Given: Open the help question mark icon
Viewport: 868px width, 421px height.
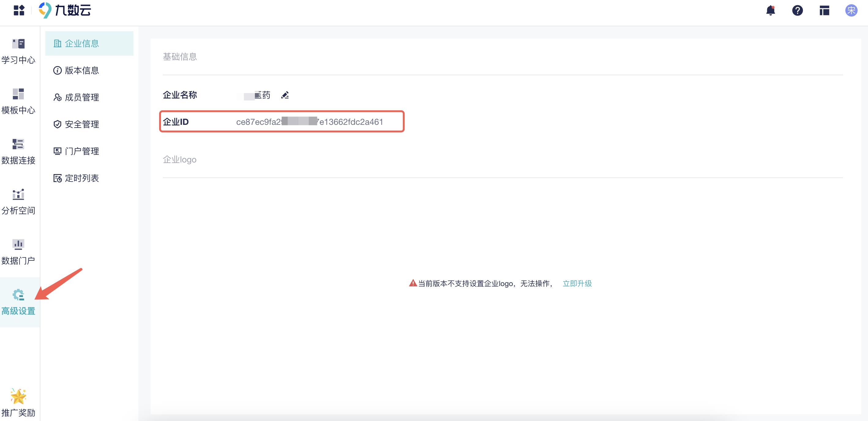Looking at the screenshot, I should (x=797, y=10).
